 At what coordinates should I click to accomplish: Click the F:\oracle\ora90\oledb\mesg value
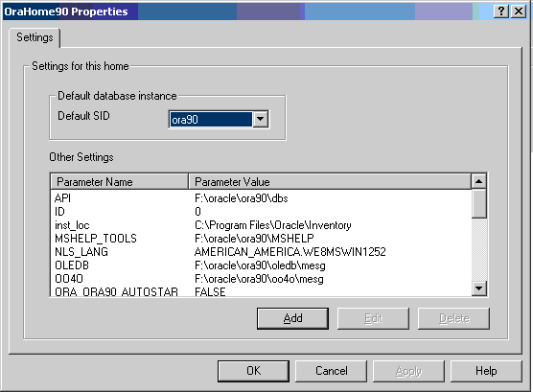tap(260, 265)
